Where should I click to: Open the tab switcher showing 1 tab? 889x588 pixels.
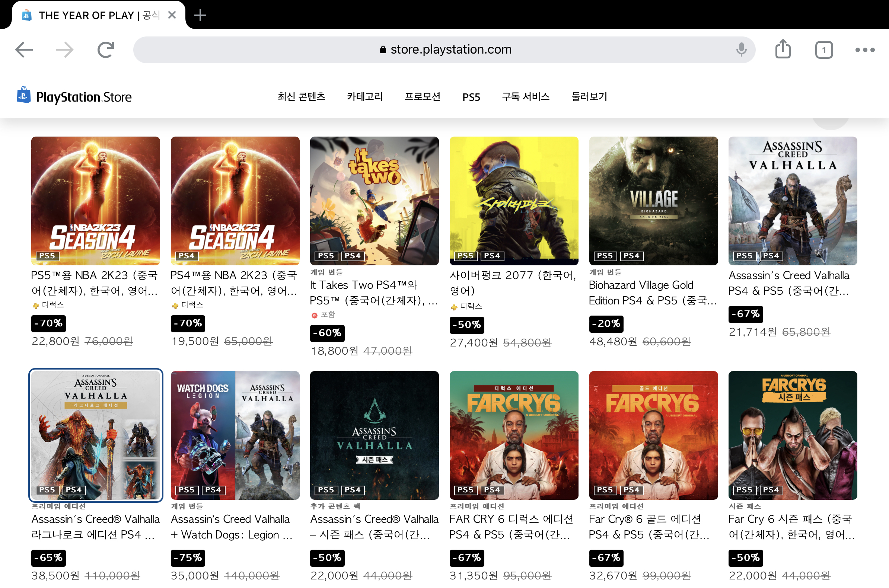(824, 50)
